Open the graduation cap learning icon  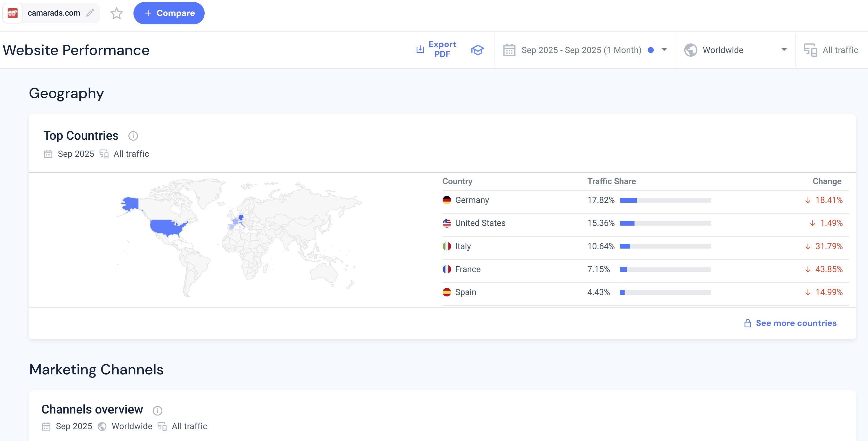tap(477, 50)
